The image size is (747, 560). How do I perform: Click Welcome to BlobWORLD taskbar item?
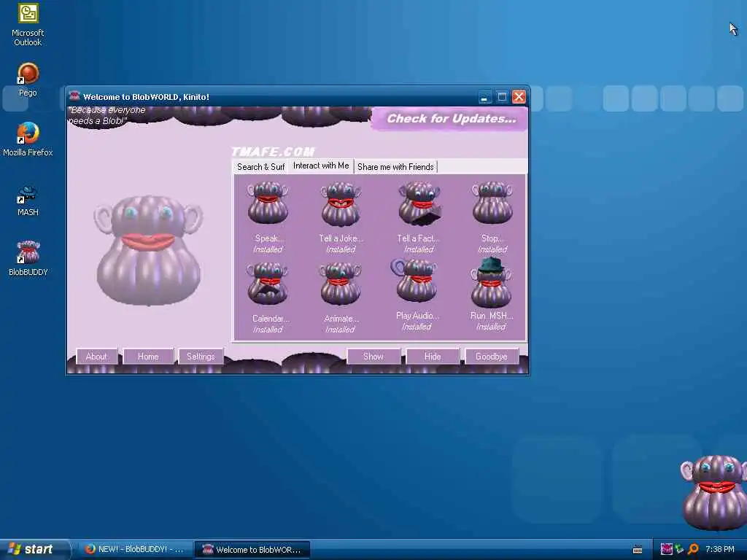pyautogui.click(x=252, y=550)
